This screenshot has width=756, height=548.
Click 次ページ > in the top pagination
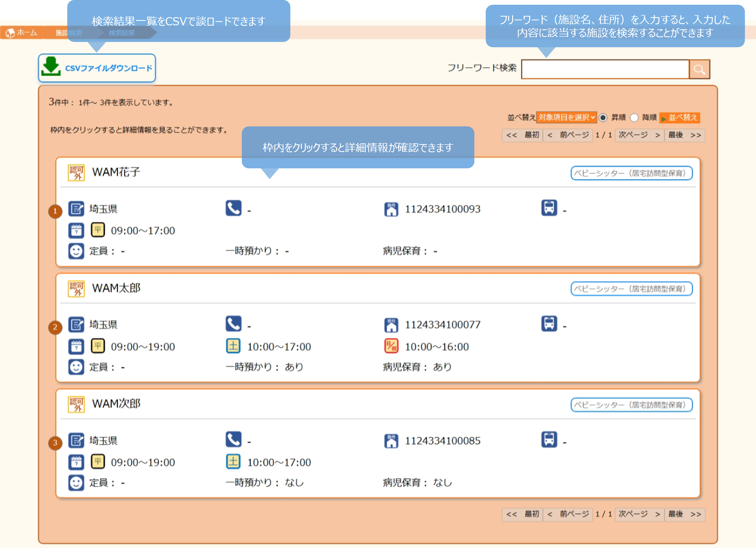(639, 135)
